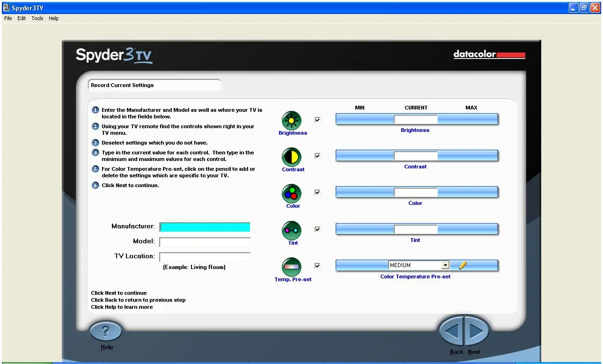Deselect the Brightness setting checkbox

pyautogui.click(x=317, y=120)
